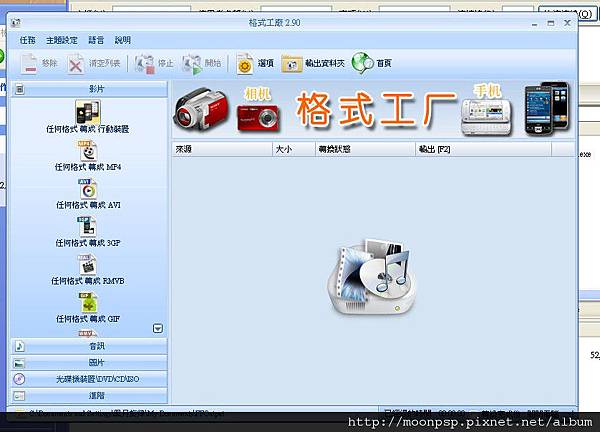Open the 主題設定 (Skin) menu
The width and height of the screenshot is (600, 432).
(62, 40)
